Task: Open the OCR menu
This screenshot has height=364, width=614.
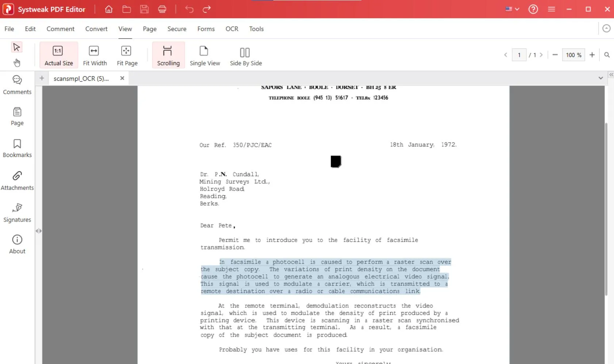Action: pos(232,29)
